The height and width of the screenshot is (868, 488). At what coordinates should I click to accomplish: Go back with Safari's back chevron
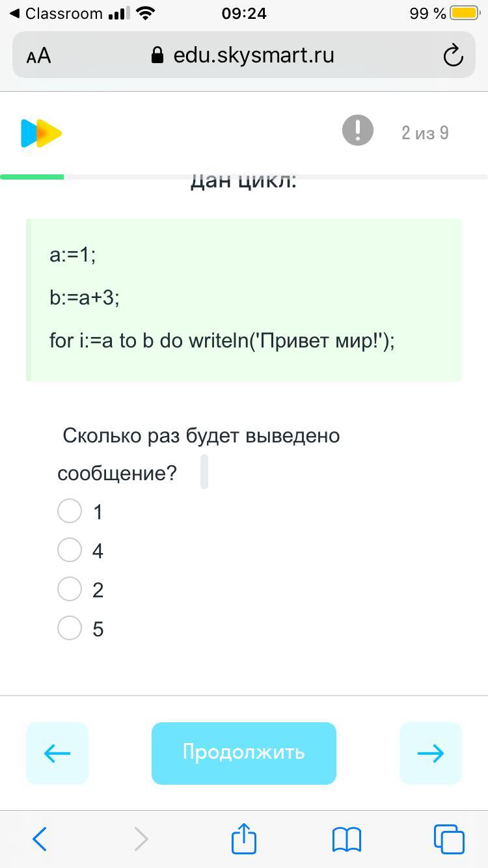40,839
